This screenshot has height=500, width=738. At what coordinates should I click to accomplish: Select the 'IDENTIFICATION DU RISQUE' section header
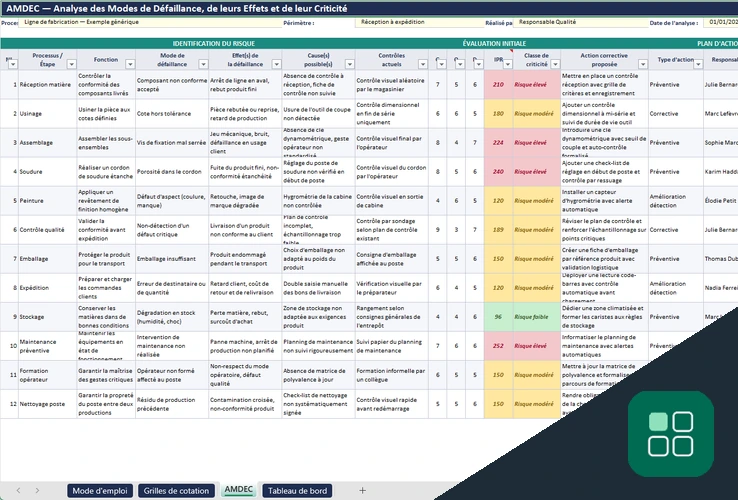(x=214, y=43)
